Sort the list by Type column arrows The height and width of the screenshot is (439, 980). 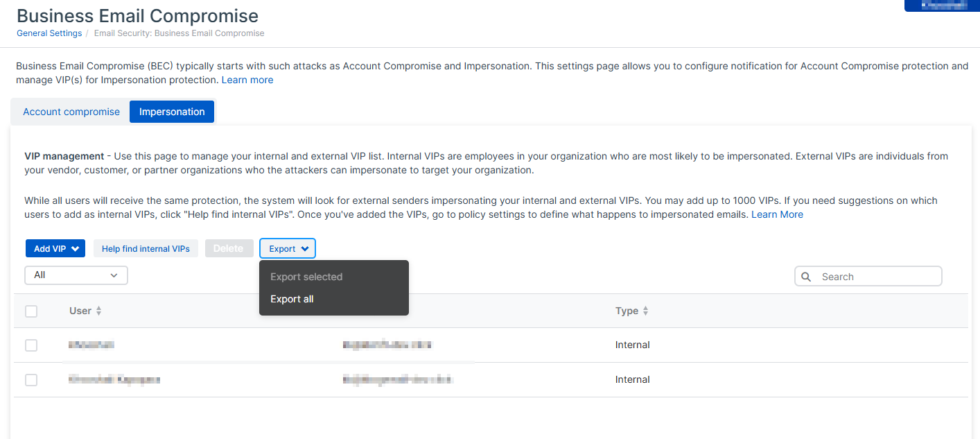(x=645, y=311)
